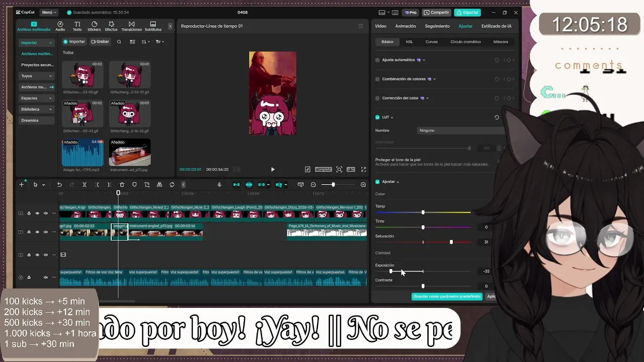Screen dimensions: 644x362
Task: Click the Compartir button
Action: (x=436, y=12)
